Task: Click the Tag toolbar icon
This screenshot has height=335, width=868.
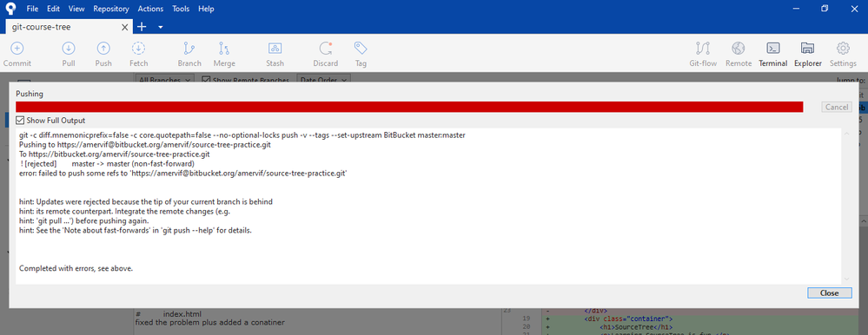Action: click(361, 48)
